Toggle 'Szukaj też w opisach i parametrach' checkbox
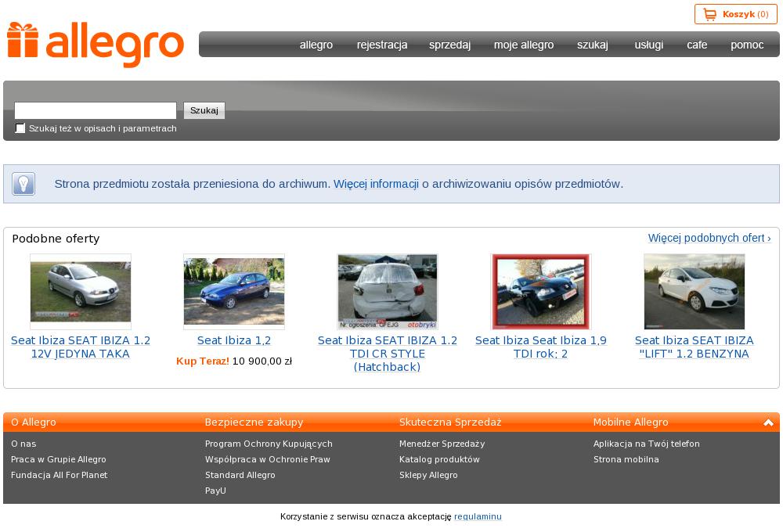Image resolution: width=783 pixels, height=532 pixels. pyautogui.click(x=20, y=128)
